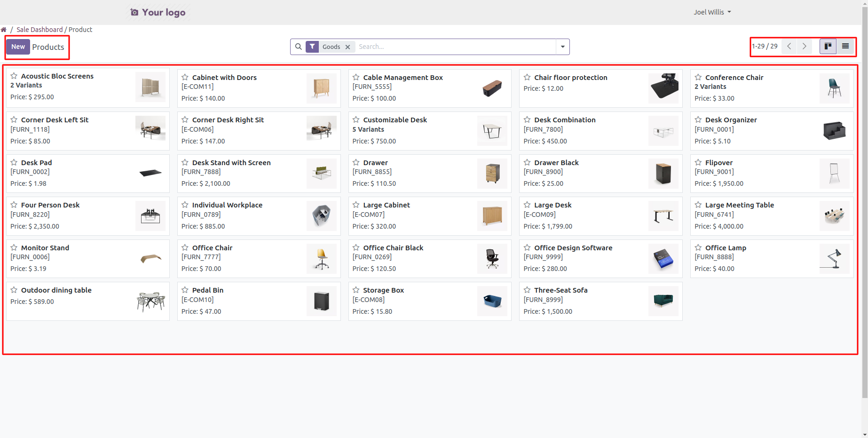Image resolution: width=868 pixels, height=438 pixels.
Task: Star the Monitor Stand product
Action: [14, 247]
